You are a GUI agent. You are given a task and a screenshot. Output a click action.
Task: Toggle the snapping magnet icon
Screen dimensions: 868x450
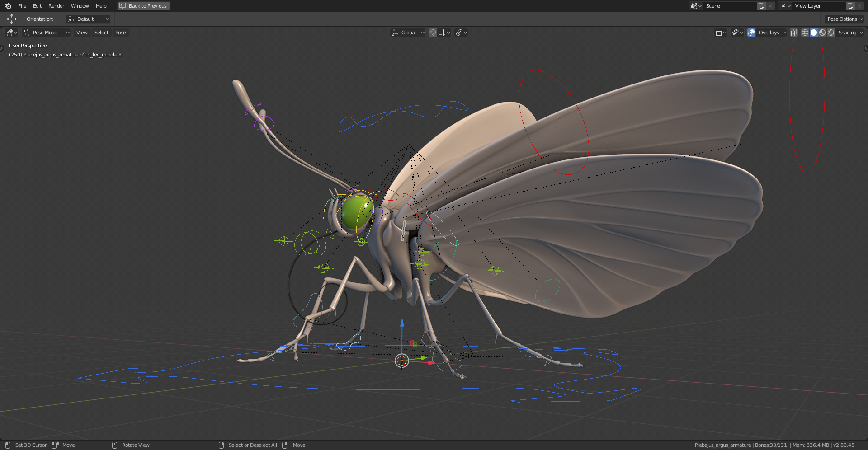pyautogui.click(x=433, y=33)
